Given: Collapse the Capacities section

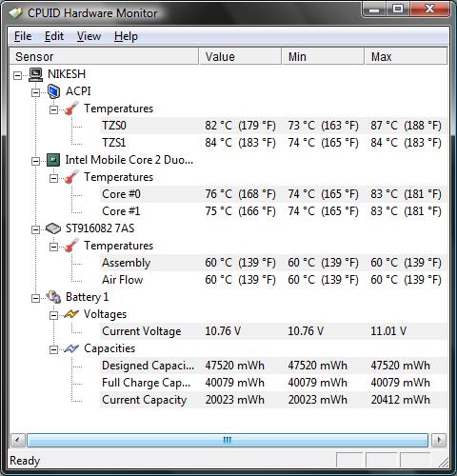Looking at the screenshot, I should 54,349.
